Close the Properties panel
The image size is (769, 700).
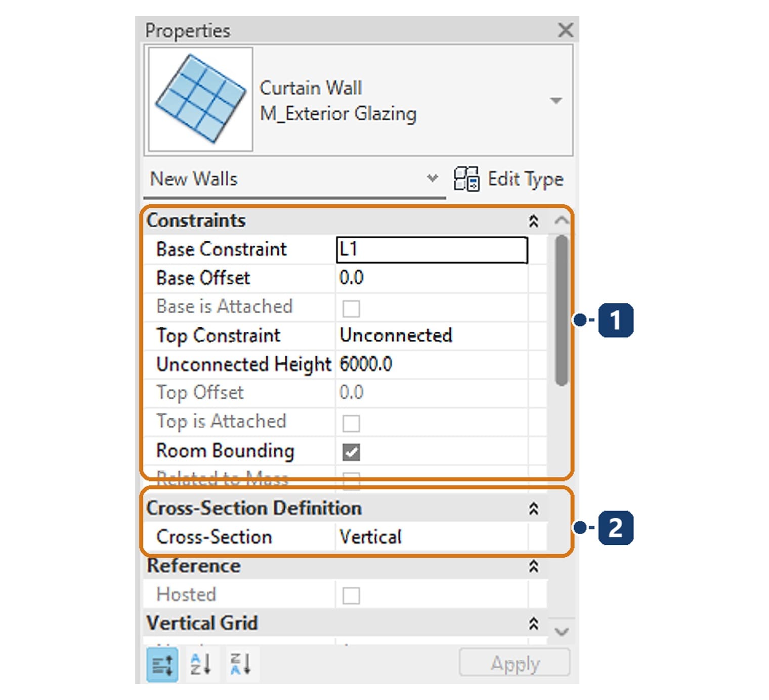565,30
